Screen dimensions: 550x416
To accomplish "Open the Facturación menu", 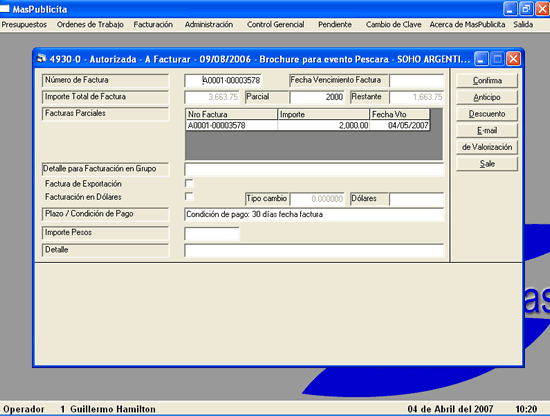I will (153, 25).
